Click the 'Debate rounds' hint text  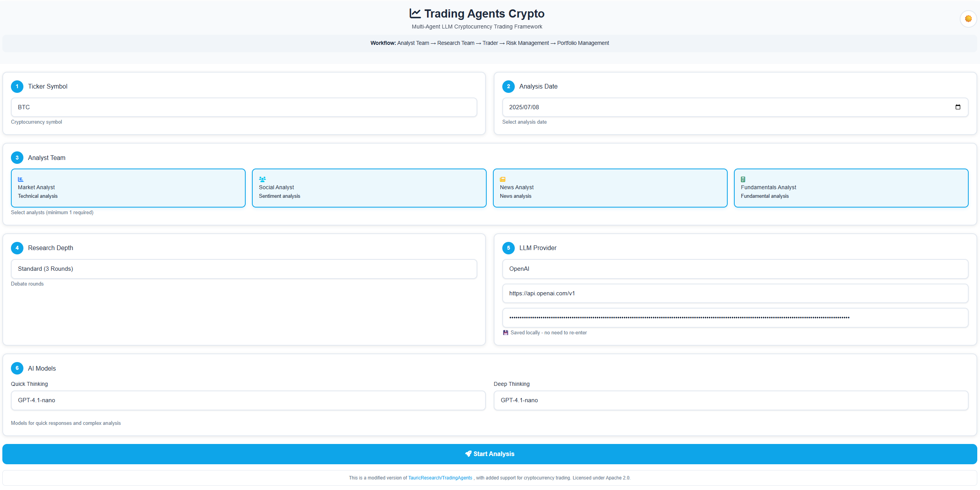pos(27,284)
